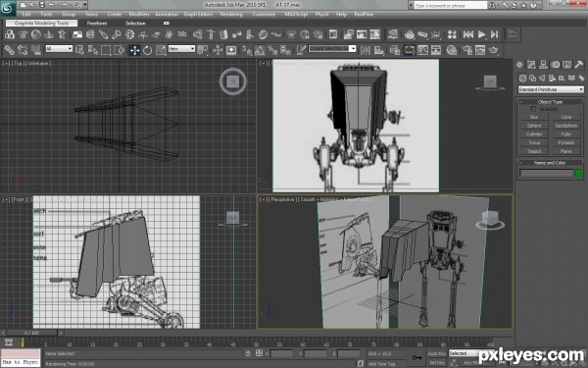Enable the AutoGrid checkbox

pyautogui.click(x=533, y=109)
